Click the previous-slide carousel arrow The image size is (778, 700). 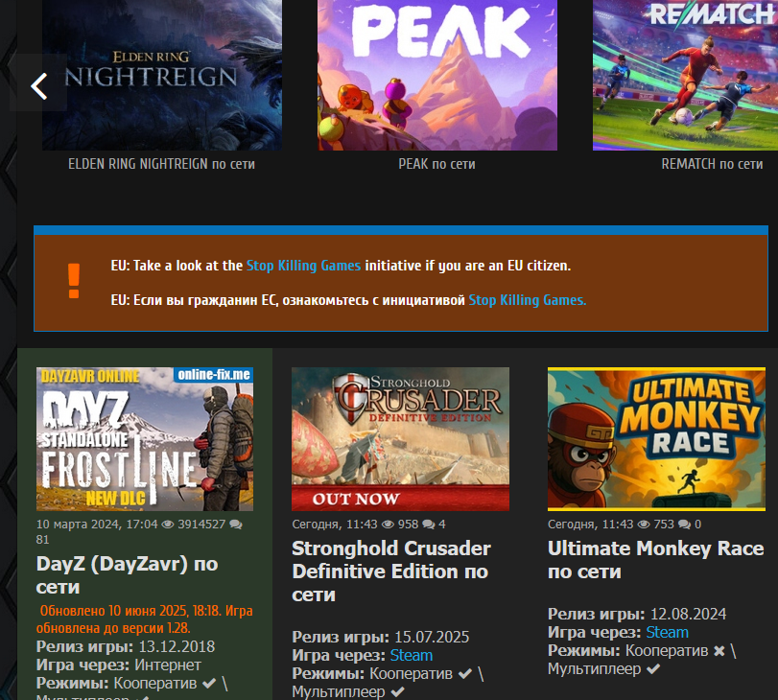click(38, 87)
